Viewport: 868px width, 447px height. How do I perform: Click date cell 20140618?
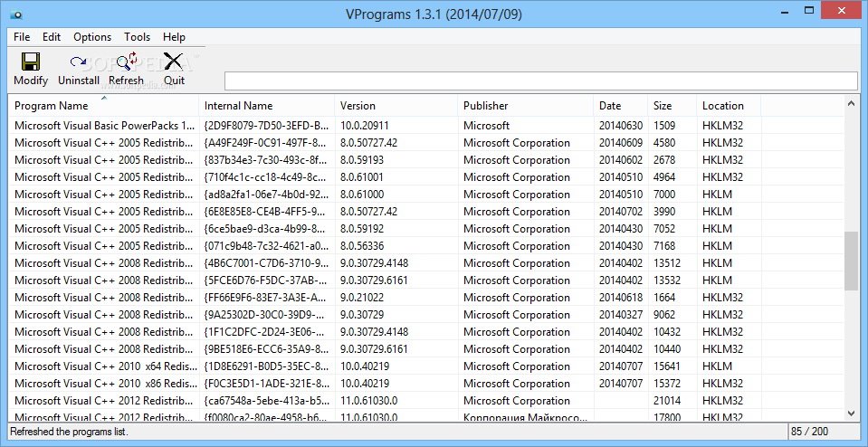pos(621,297)
